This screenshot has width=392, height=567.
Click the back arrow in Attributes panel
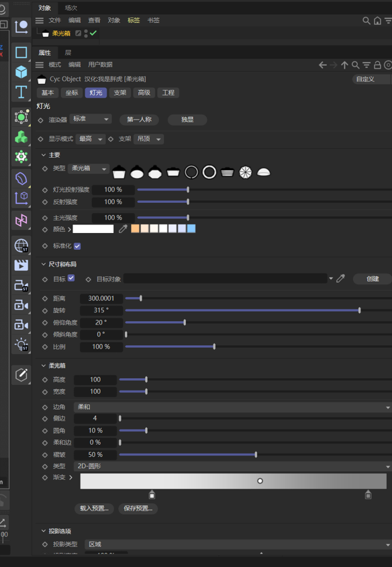pos(323,65)
